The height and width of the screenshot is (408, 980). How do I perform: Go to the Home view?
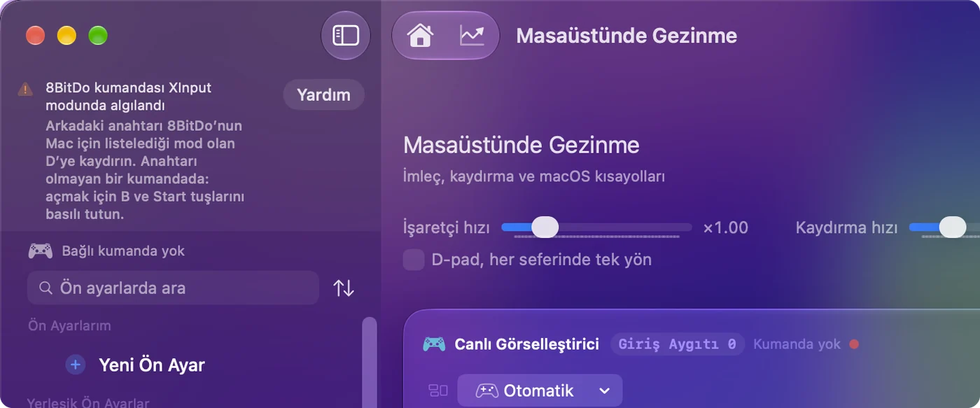click(420, 35)
